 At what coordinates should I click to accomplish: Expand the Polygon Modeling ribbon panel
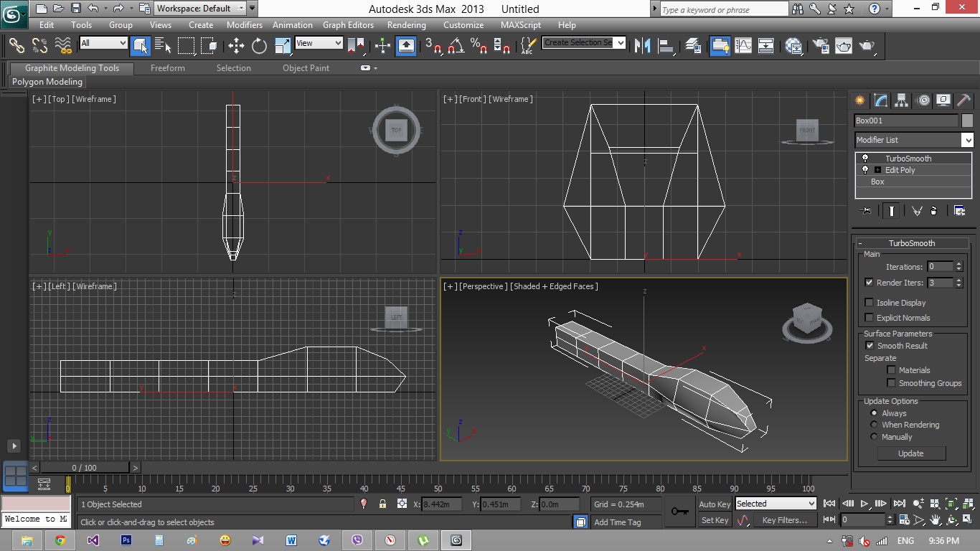tap(47, 82)
